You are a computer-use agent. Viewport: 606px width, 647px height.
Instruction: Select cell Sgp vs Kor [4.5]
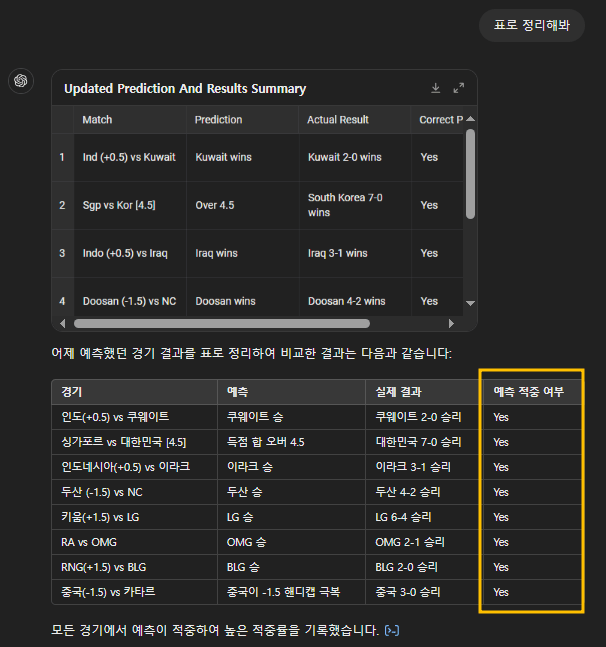click(130, 205)
